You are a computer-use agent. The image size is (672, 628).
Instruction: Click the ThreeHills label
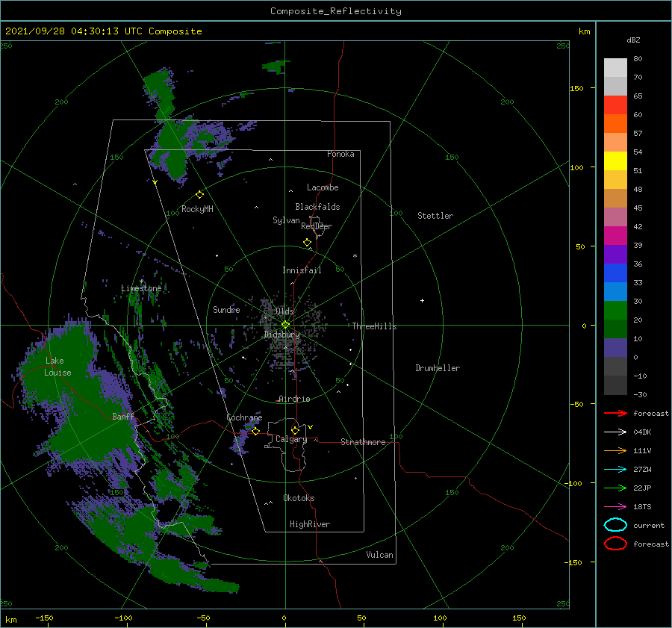[374, 326]
